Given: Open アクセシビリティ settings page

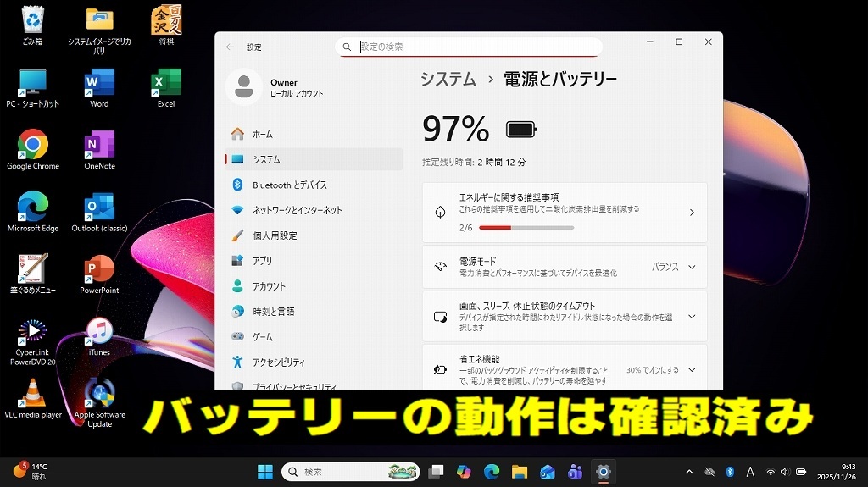Looking at the screenshot, I should 314,362.
